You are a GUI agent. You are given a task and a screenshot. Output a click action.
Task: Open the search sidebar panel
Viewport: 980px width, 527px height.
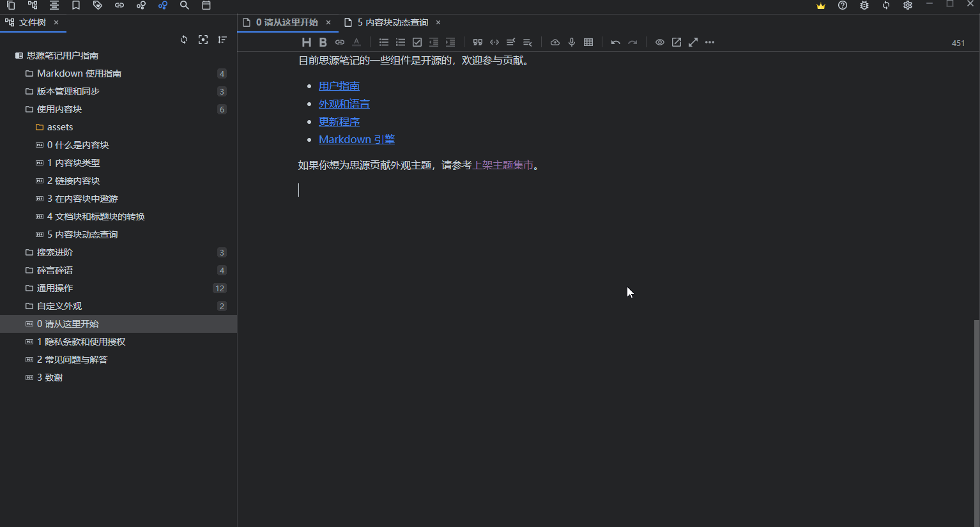tap(184, 6)
